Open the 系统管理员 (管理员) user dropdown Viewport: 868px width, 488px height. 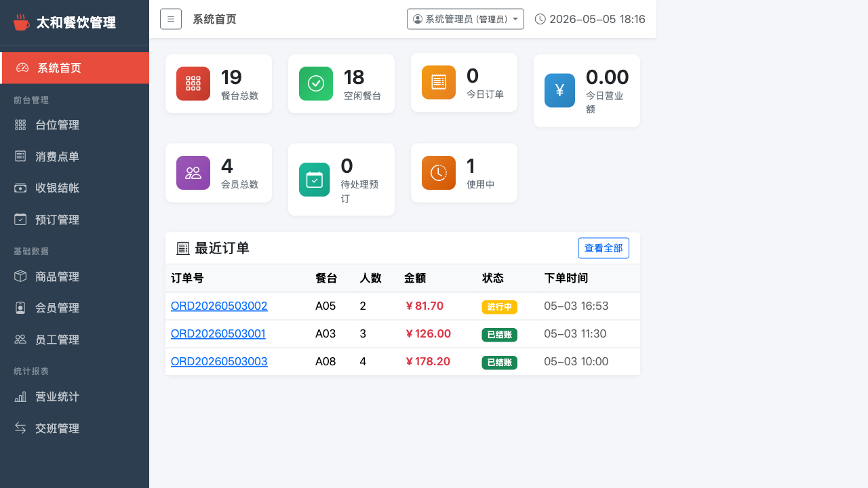[x=465, y=19]
